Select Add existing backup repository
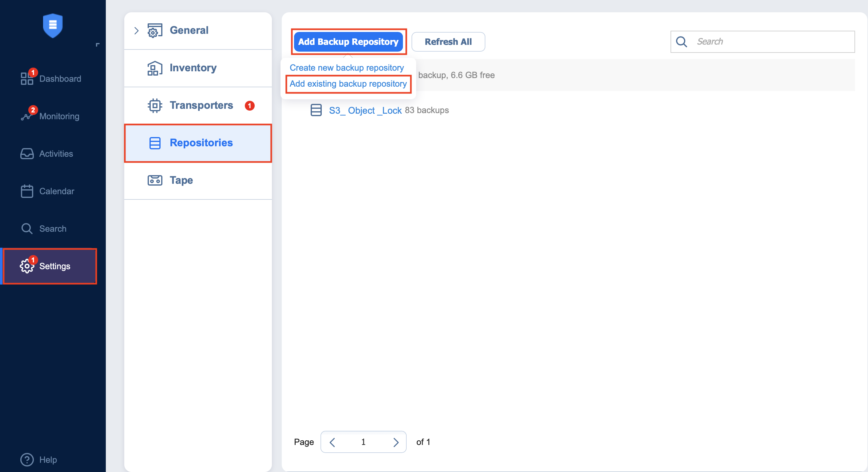This screenshot has height=472, width=868. pyautogui.click(x=348, y=84)
